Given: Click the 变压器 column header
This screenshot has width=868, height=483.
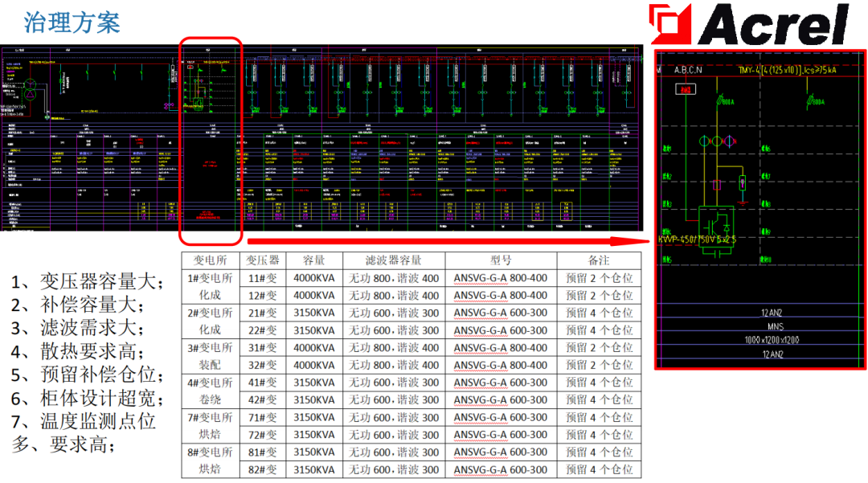Looking at the screenshot, I should pyautogui.click(x=262, y=260).
